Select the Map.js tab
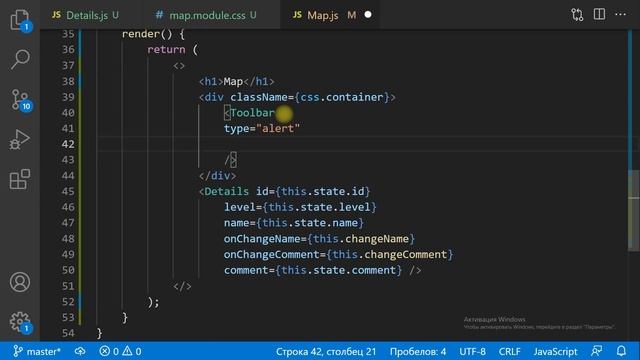The image size is (640, 360). point(322,15)
